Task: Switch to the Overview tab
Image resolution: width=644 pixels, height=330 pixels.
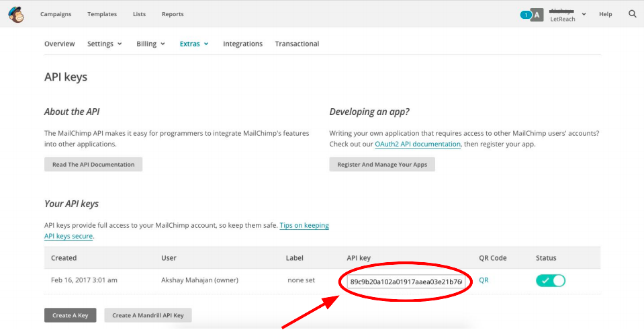Action: [x=60, y=44]
